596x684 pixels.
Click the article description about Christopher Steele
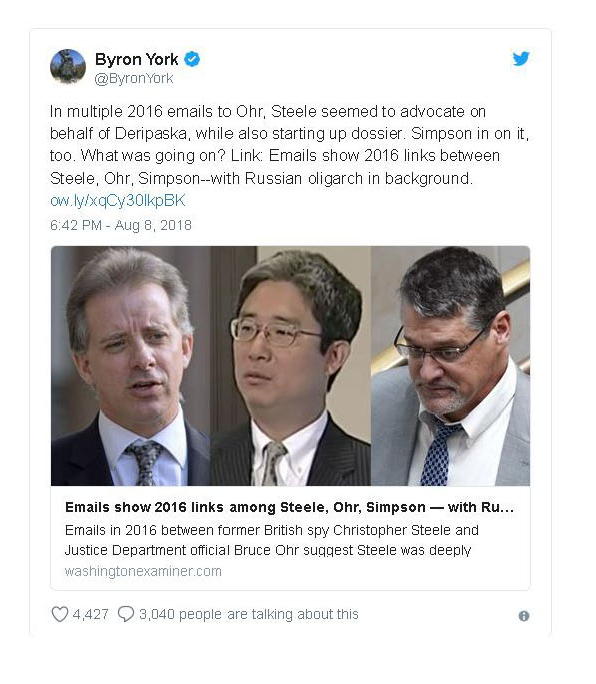click(x=272, y=540)
